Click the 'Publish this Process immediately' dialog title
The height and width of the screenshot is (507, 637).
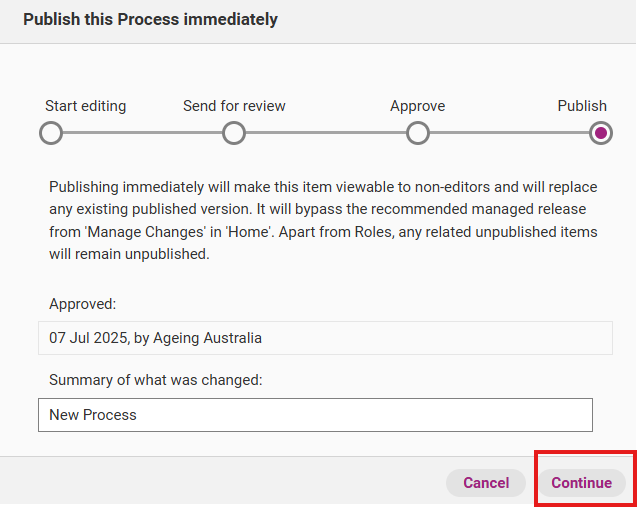point(150,19)
